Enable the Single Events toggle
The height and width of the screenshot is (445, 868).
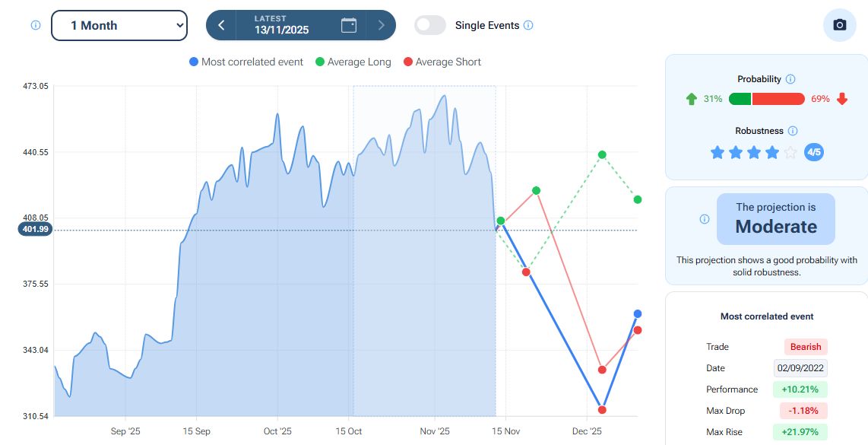430,25
